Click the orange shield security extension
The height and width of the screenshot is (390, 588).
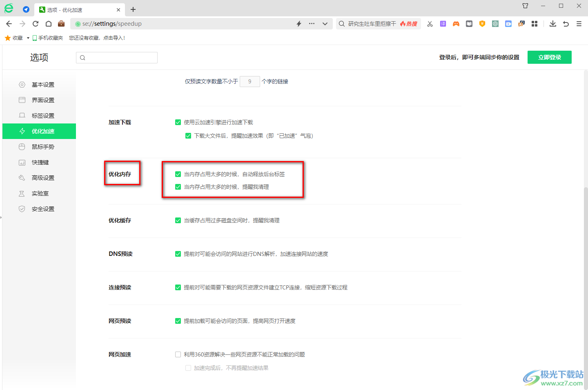482,24
